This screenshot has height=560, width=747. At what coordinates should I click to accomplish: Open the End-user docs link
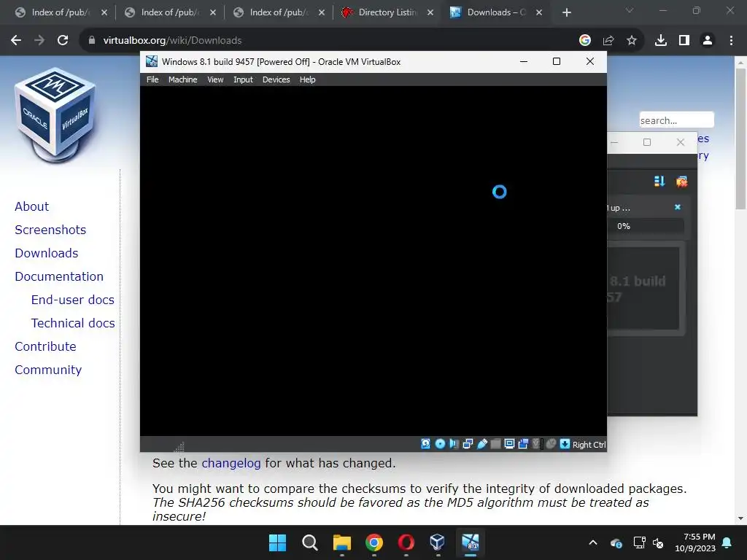(73, 300)
